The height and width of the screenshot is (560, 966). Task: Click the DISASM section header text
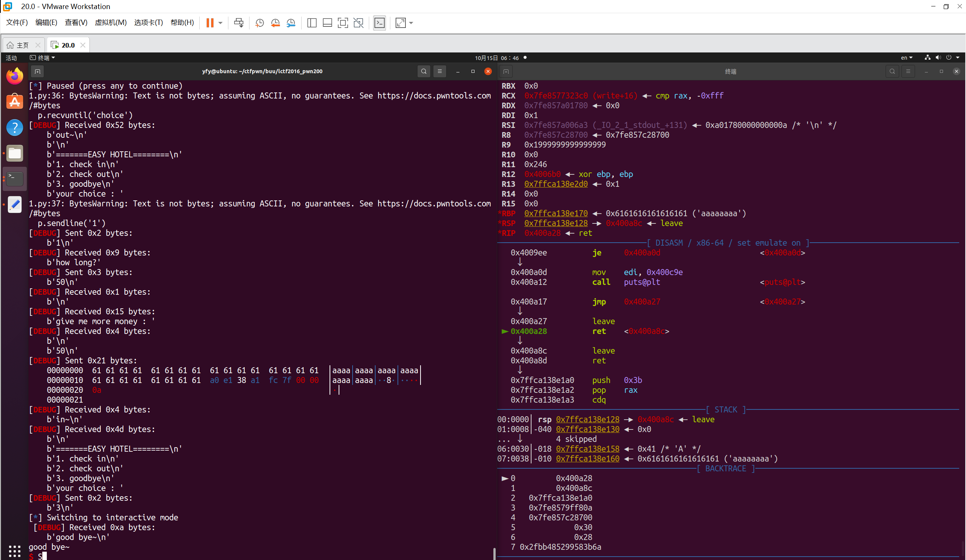[728, 243]
